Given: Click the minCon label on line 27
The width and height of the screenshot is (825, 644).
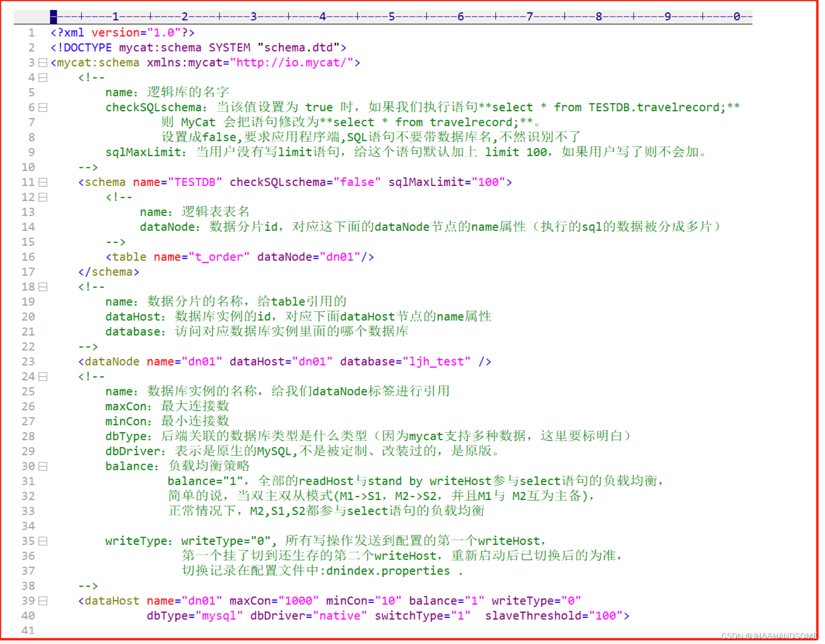Looking at the screenshot, I should [126, 421].
